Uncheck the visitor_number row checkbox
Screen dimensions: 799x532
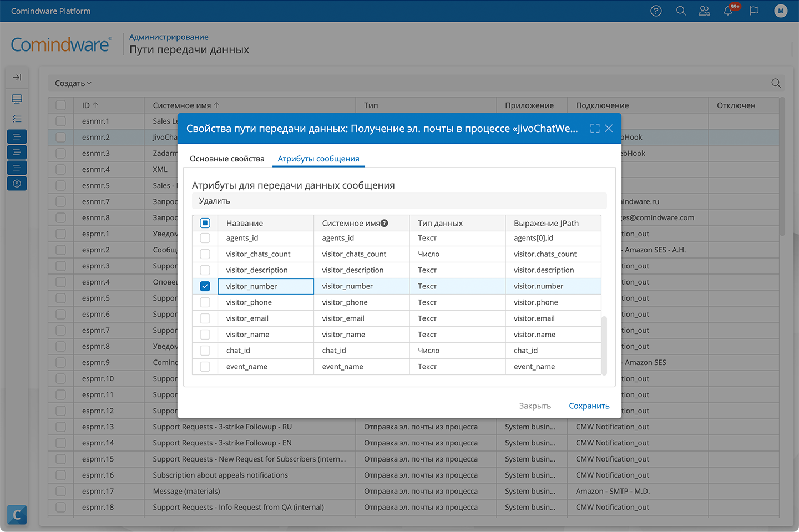(205, 286)
